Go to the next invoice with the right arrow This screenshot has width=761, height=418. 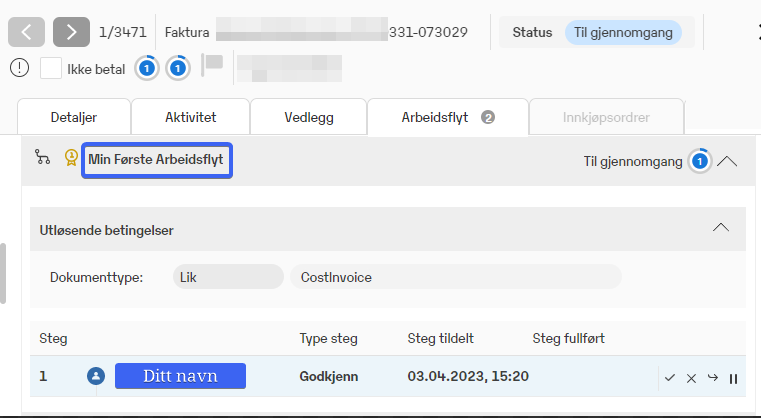pos(71,32)
